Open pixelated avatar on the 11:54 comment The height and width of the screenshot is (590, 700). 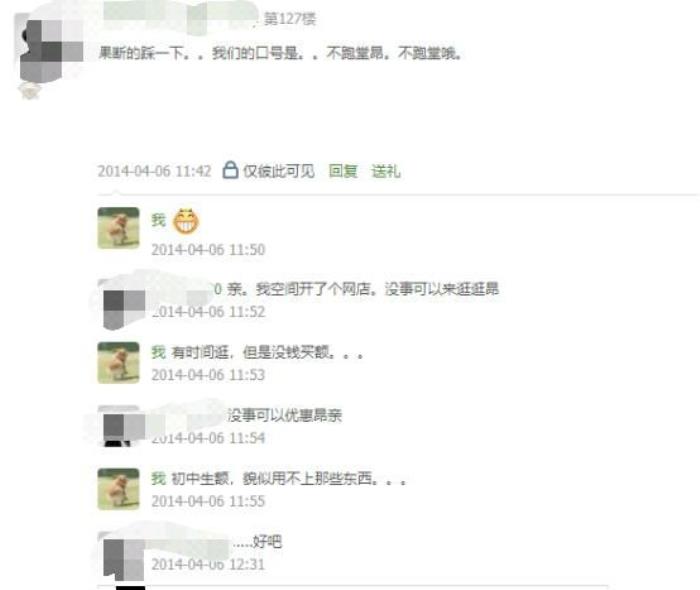pos(124,429)
